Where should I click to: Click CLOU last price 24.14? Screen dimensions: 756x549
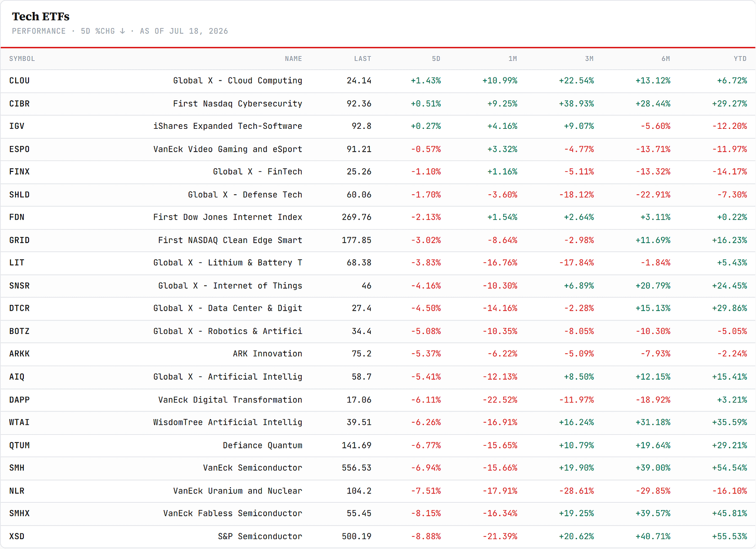pos(359,81)
